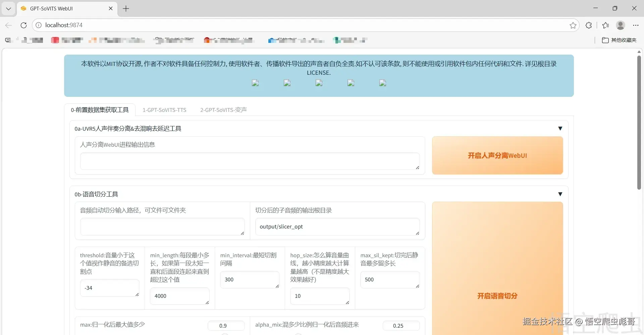This screenshot has width=644, height=335.
Task: Click the scrollbar's up arrow
Action: (639, 52)
